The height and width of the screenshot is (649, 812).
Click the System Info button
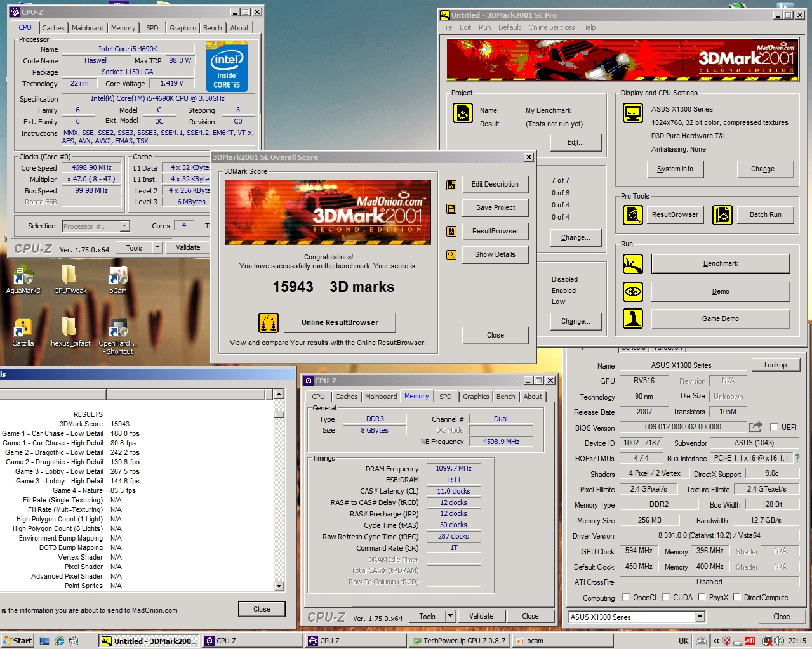[675, 169]
